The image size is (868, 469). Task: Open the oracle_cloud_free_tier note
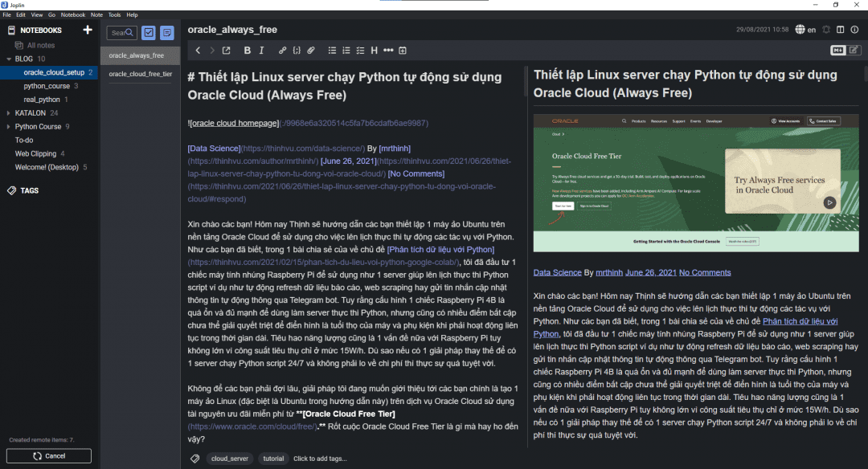click(x=140, y=74)
